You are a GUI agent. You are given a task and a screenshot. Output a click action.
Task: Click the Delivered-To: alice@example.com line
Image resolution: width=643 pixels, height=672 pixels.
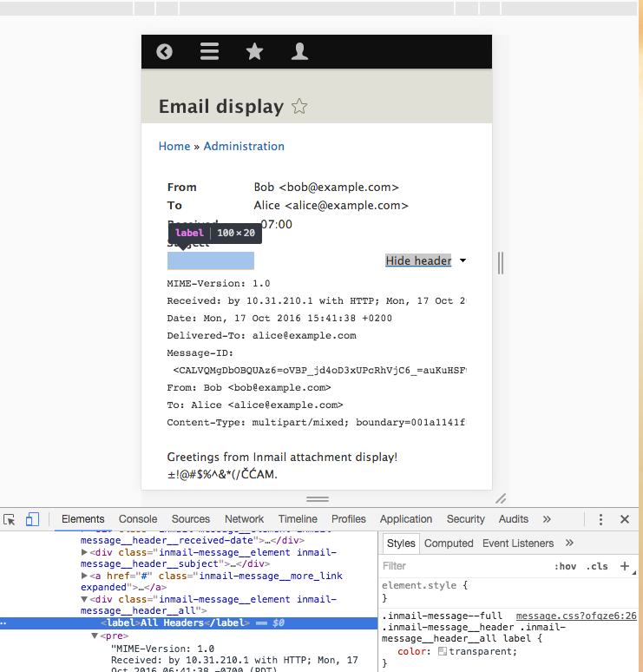pos(261,336)
